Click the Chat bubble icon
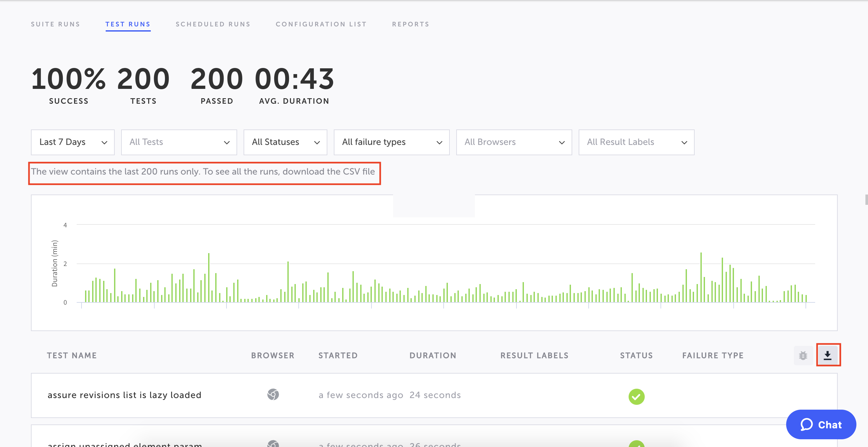Image resolution: width=868 pixels, height=447 pixels. tap(806, 424)
